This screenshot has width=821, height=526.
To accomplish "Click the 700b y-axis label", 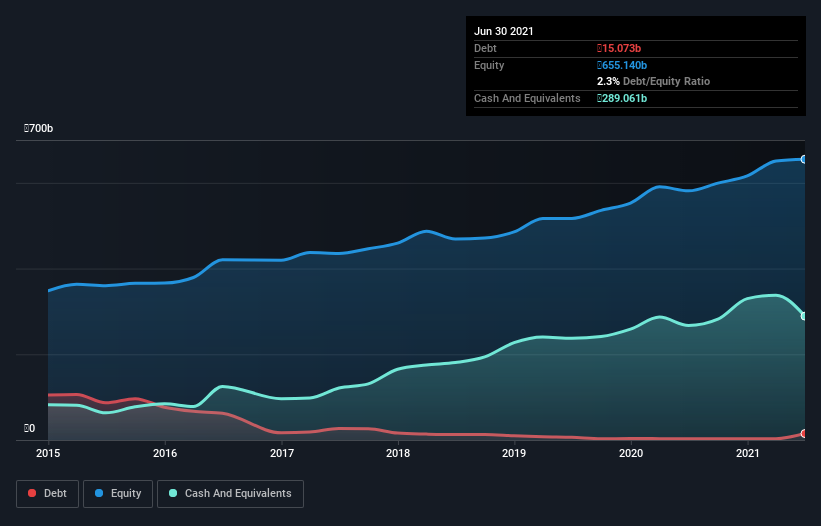I will pyautogui.click(x=38, y=128).
